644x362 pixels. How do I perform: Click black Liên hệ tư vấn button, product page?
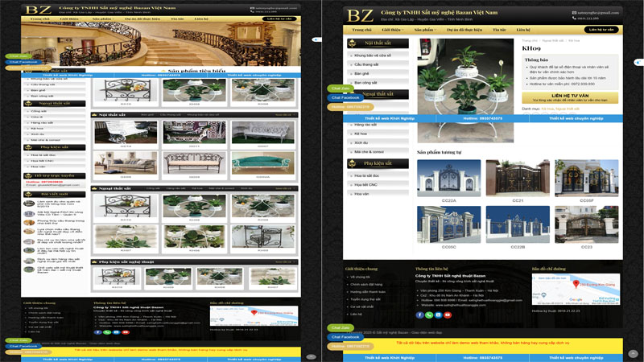(x=601, y=30)
